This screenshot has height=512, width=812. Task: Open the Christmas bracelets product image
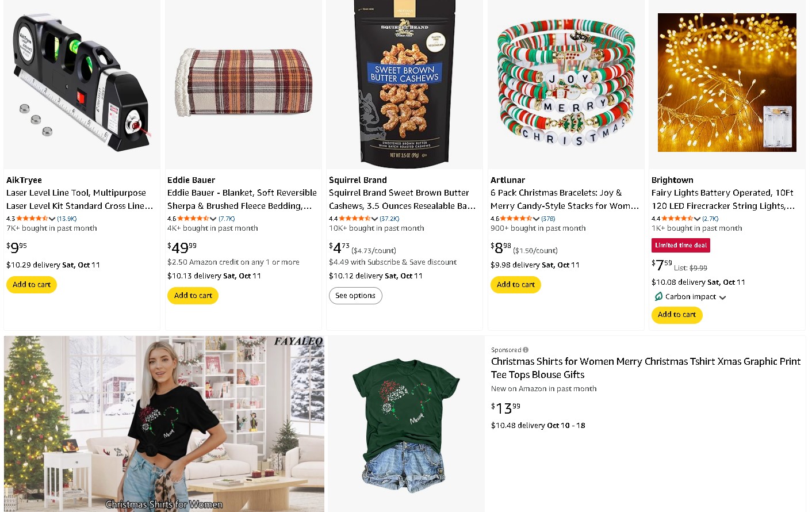566,83
